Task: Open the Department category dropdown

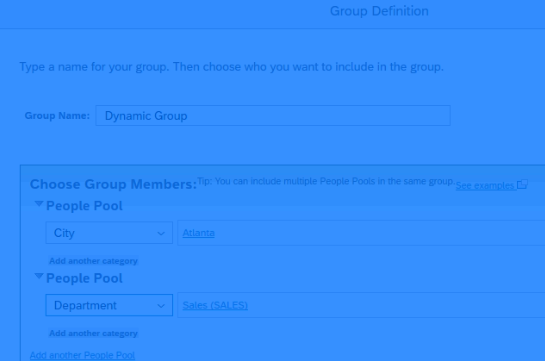Action: [x=109, y=305]
